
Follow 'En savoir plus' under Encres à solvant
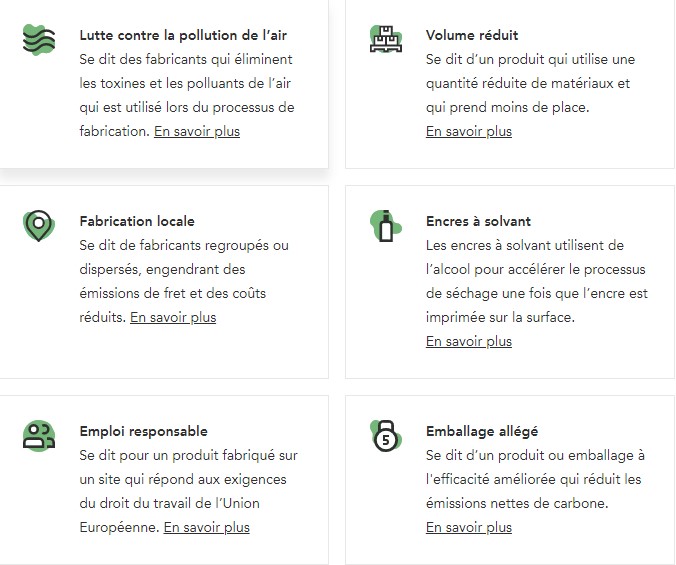[x=468, y=341]
